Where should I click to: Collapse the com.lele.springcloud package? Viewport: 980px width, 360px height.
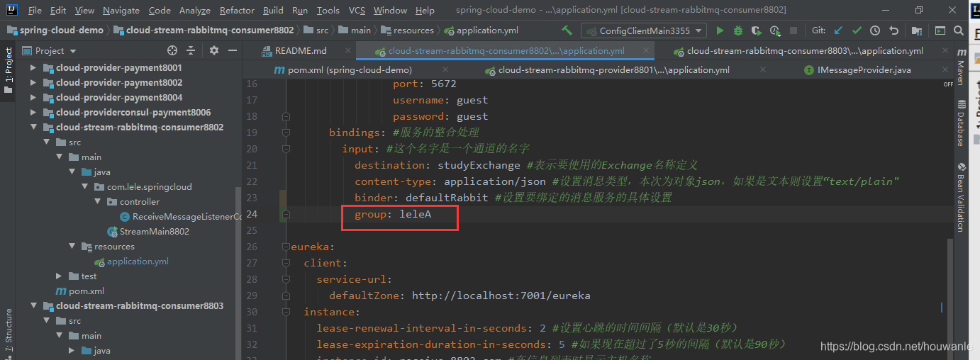point(85,187)
